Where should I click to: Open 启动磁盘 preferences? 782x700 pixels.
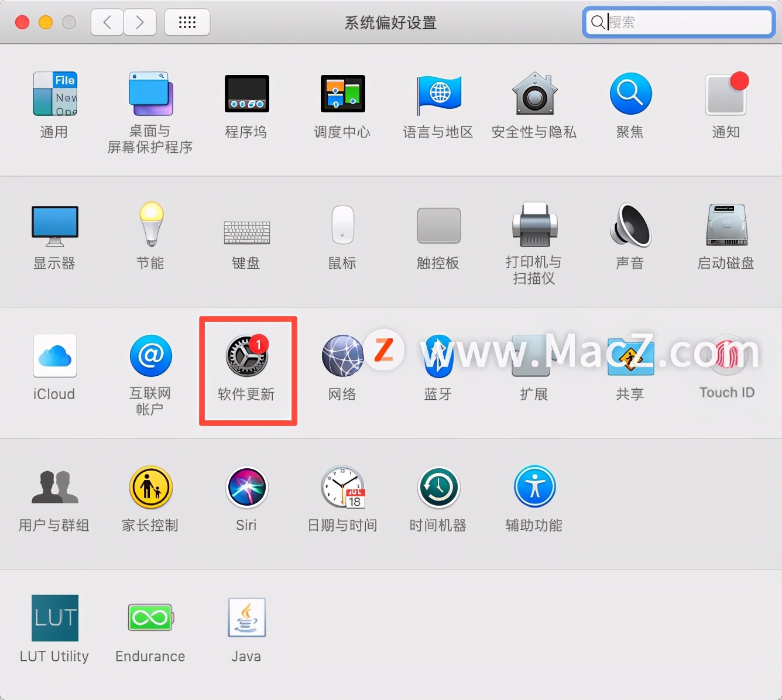(x=726, y=227)
